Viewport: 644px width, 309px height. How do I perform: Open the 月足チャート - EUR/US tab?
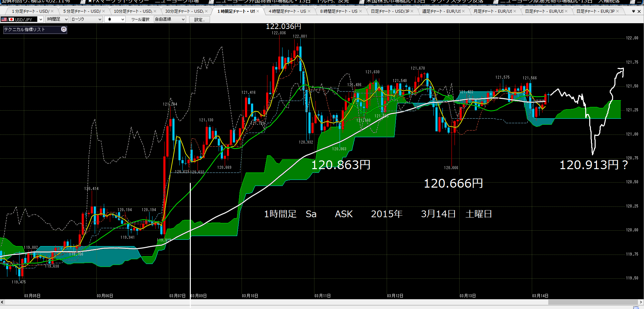[493, 11]
